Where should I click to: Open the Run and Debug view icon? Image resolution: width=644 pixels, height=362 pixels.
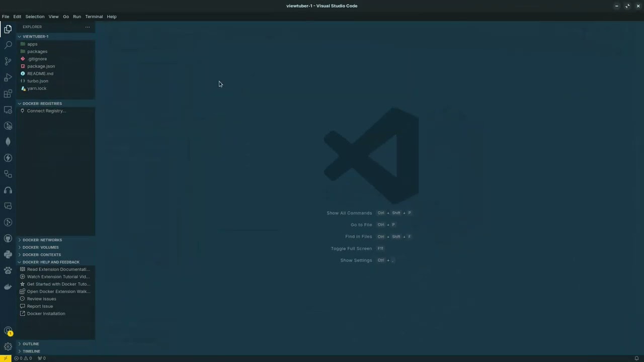8,77
